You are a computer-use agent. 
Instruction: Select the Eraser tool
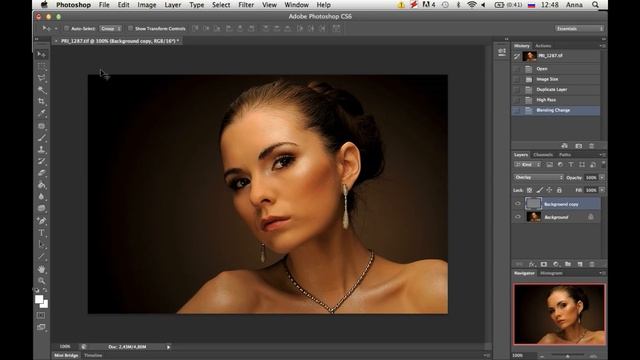point(41,173)
